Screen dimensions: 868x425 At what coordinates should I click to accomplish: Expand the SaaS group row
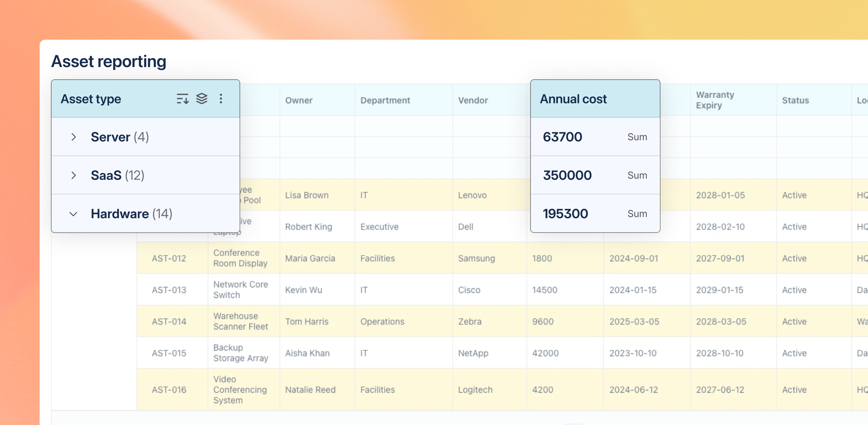74,175
